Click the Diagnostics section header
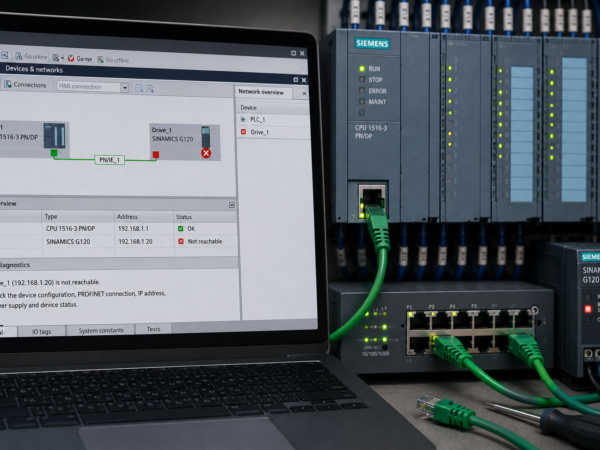Screen dimensions: 600x450 119,264
